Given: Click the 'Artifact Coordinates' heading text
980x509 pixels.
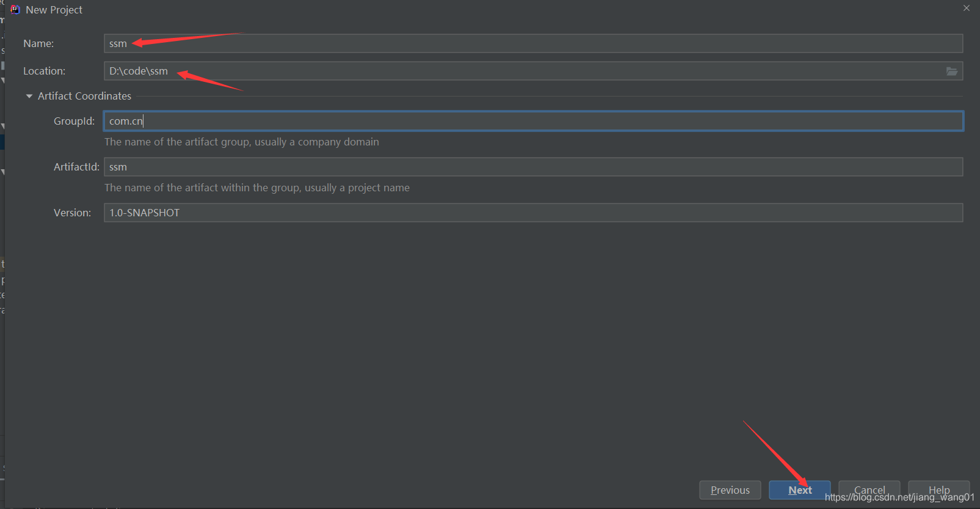Looking at the screenshot, I should (x=84, y=96).
